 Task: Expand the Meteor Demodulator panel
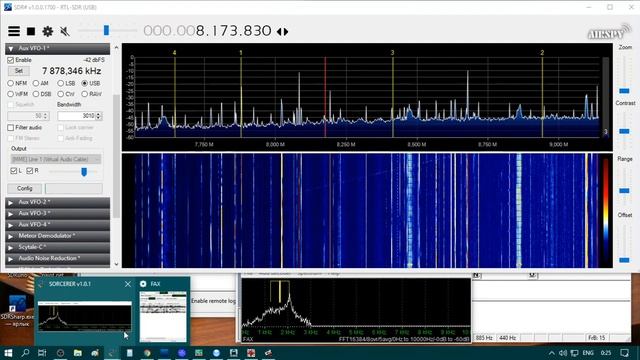coord(58,236)
